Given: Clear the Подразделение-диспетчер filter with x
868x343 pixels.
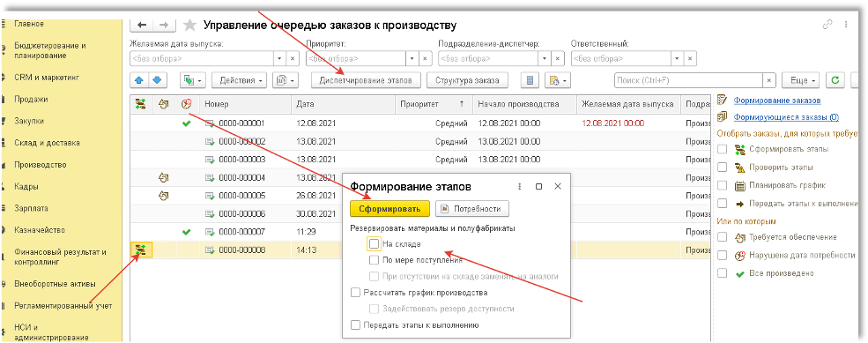Looking at the screenshot, I should pos(558,58).
